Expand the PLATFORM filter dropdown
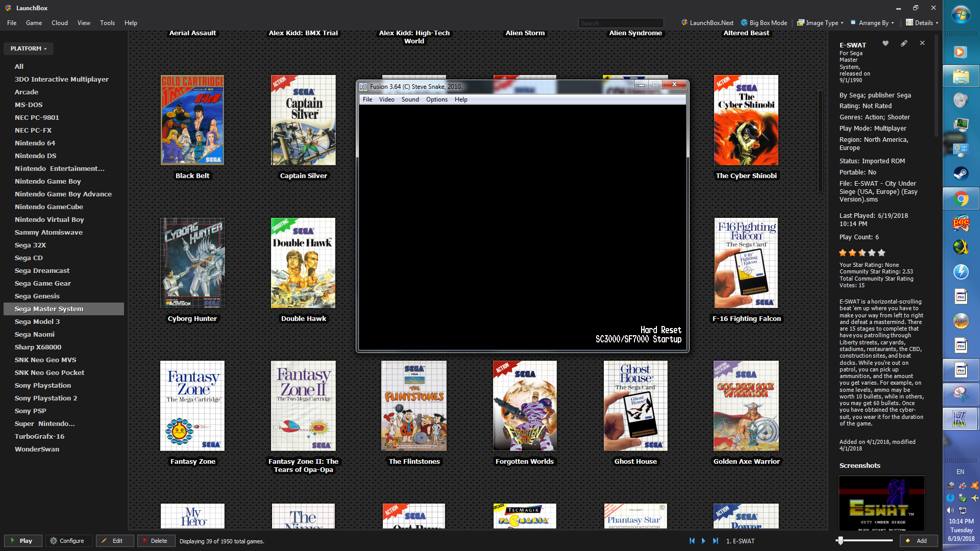 pyautogui.click(x=29, y=48)
